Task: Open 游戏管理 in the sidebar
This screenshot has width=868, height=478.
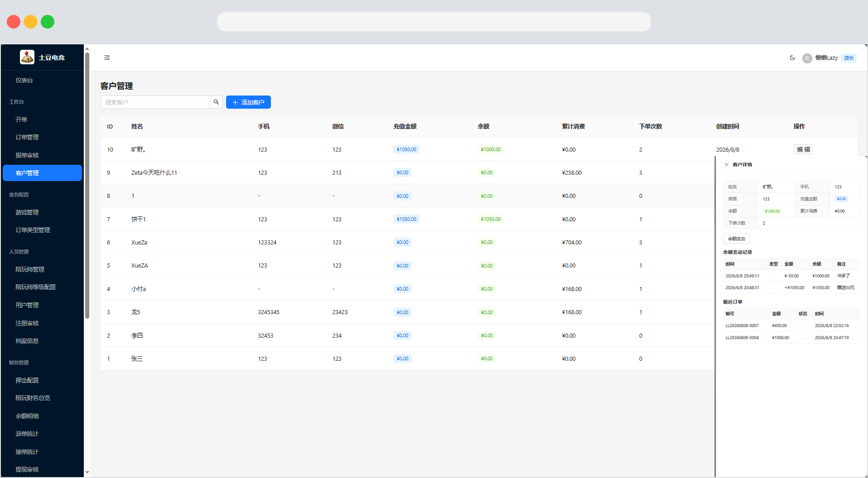Action: 27,212
